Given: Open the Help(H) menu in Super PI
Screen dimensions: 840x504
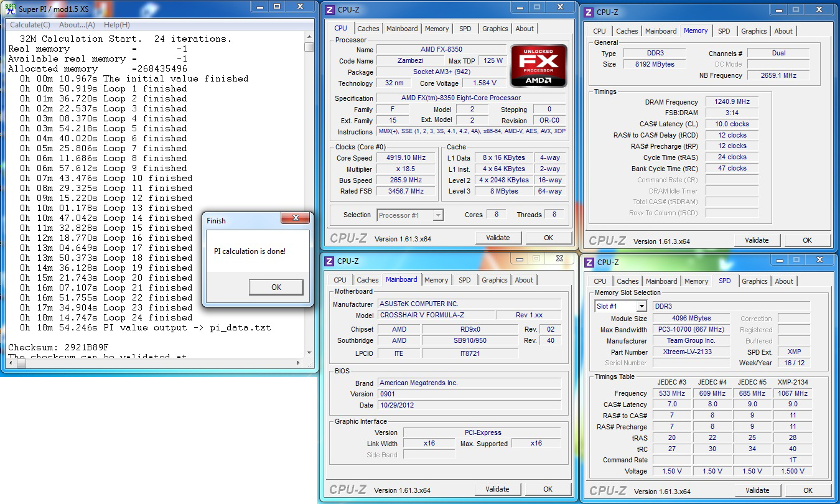Looking at the screenshot, I should (117, 25).
